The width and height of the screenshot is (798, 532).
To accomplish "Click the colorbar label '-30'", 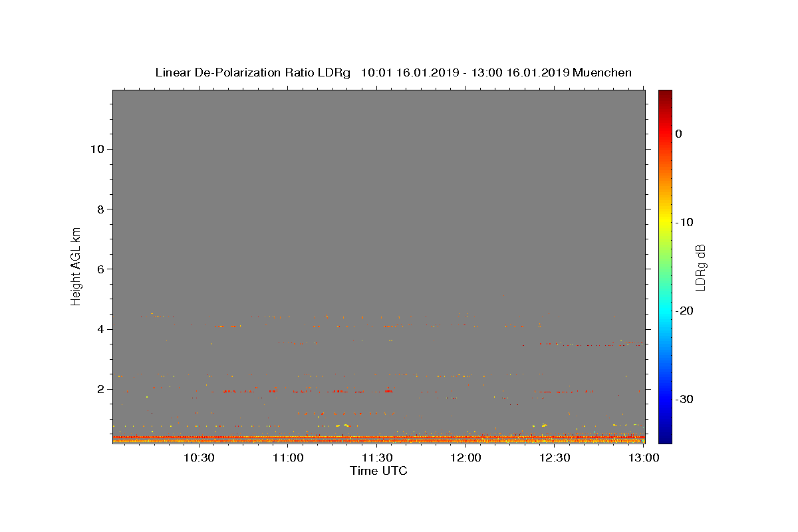I will 685,399.
